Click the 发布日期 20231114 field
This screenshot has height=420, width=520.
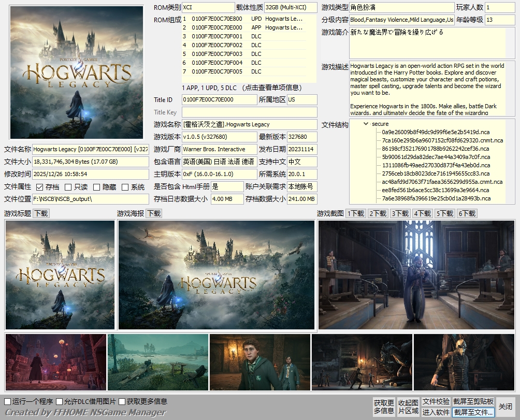point(302,149)
